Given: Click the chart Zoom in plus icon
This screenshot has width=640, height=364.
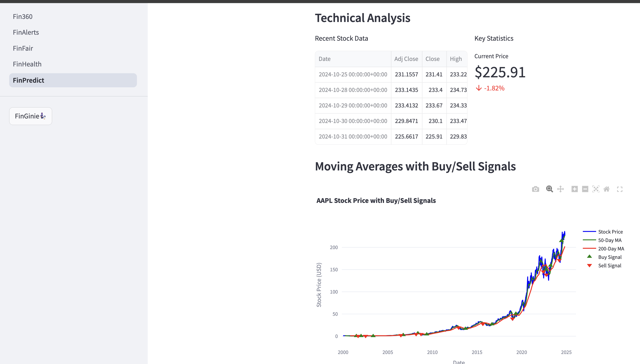Looking at the screenshot, I should (574, 189).
